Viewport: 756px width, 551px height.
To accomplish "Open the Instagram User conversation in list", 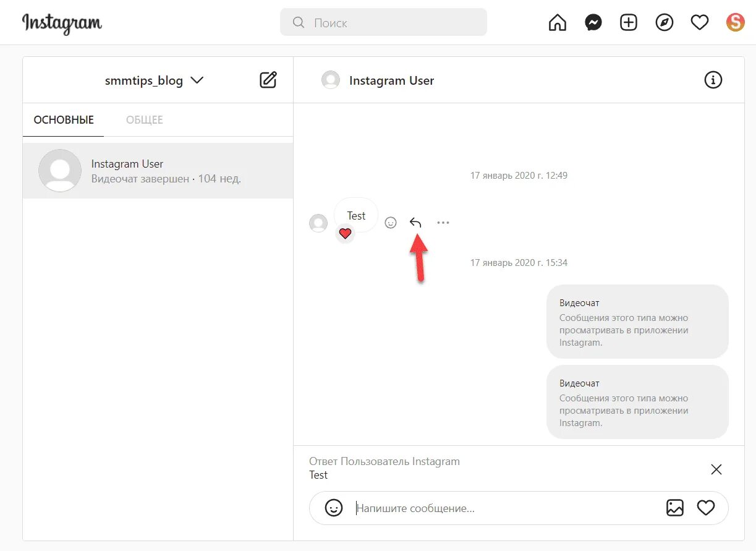I will [158, 171].
